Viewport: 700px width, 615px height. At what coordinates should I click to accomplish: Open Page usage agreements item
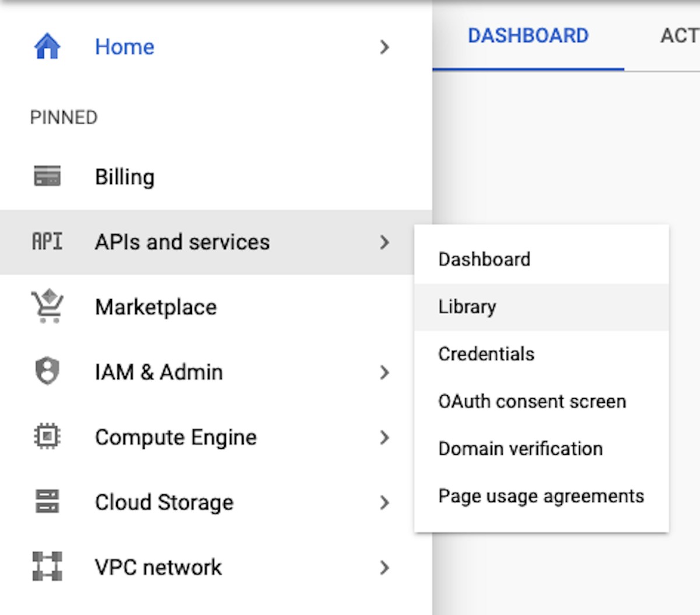pyautogui.click(x=541, y=496)
